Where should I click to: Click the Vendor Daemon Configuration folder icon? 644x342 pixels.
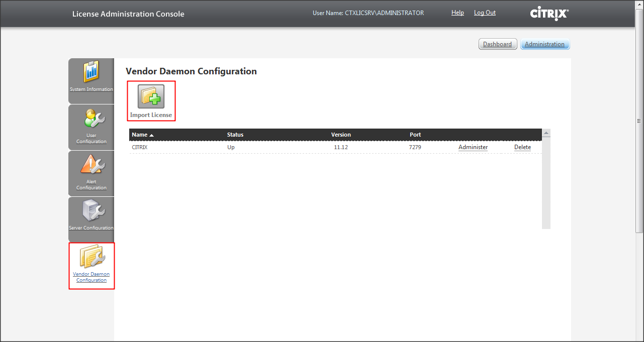[x=91, y=257]
